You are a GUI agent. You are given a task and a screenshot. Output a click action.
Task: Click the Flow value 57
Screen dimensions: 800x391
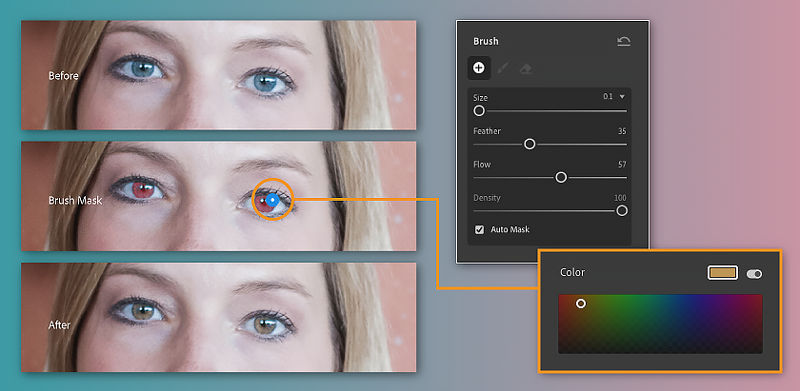coord(622,164)
